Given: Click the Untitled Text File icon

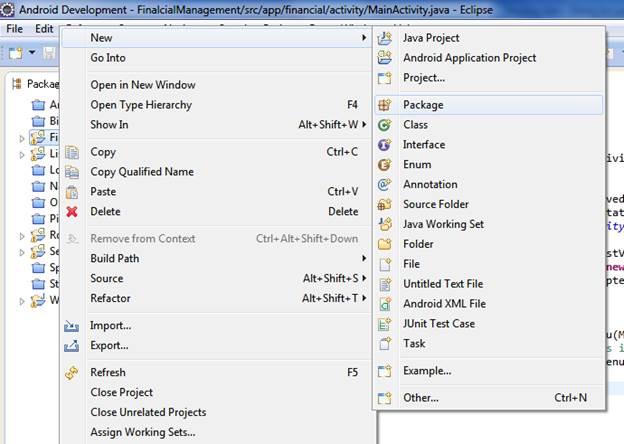Looking at the screenshot, I should [384, 284].
